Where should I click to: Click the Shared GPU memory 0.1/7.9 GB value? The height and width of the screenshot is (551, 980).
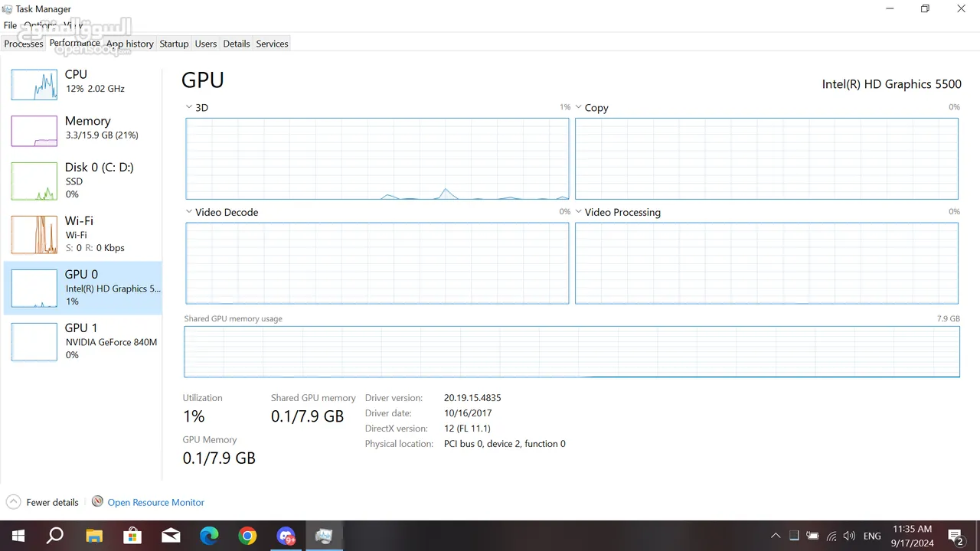307,416
